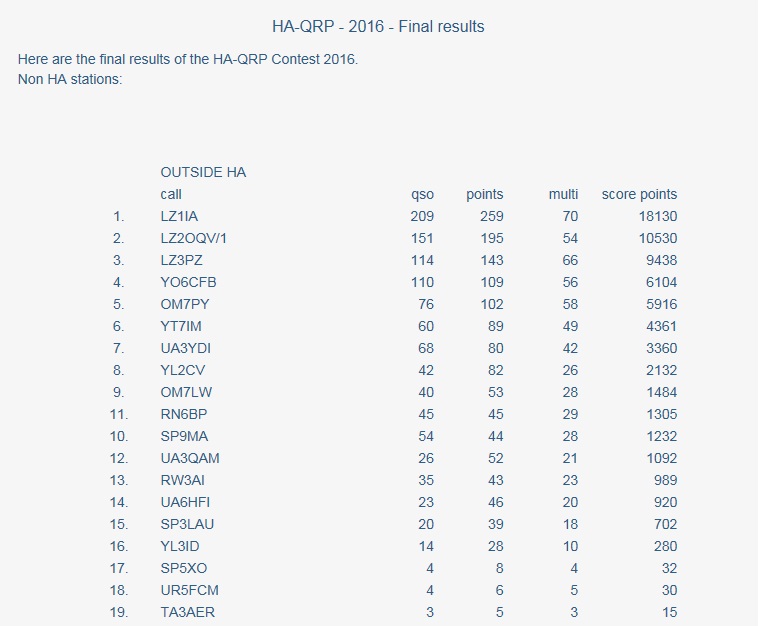Click the "Non HA stations:" text
The image size is (759, 626).
[x=70, y=79]
